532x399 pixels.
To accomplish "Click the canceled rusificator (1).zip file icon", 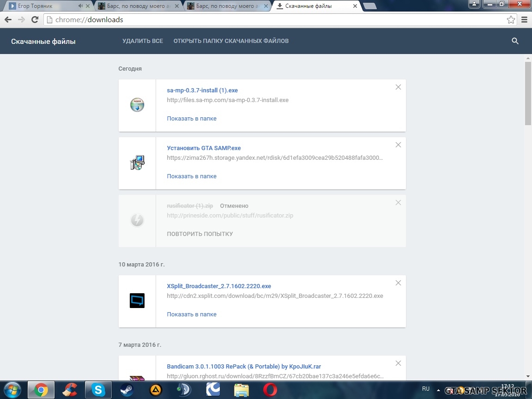I will click(137, 220).
